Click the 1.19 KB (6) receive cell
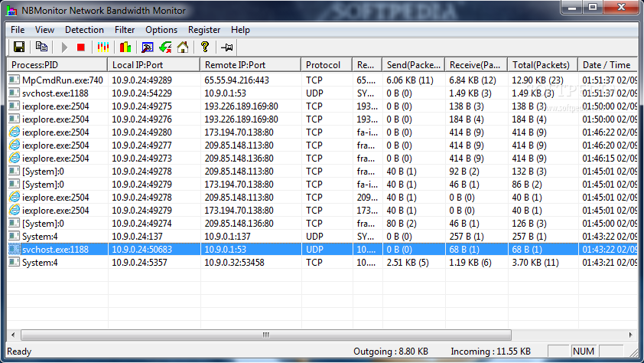This screenshot has width=644, height=363. [470, 262]
